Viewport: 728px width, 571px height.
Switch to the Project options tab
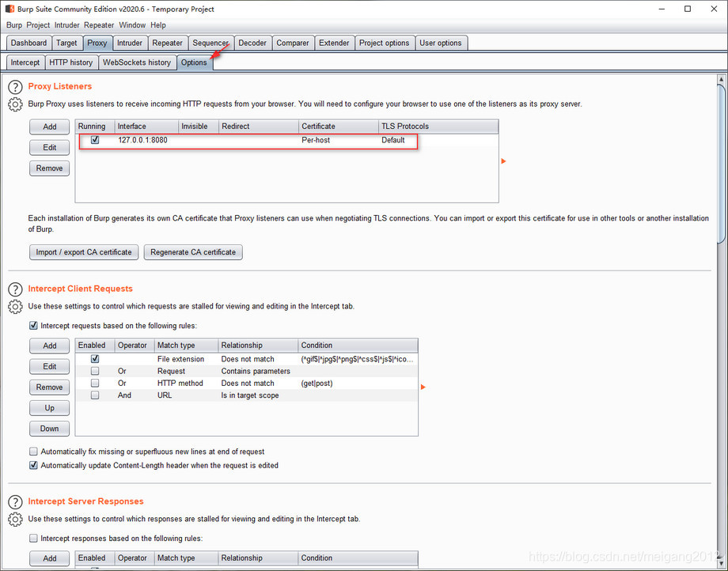click(384, 43)
